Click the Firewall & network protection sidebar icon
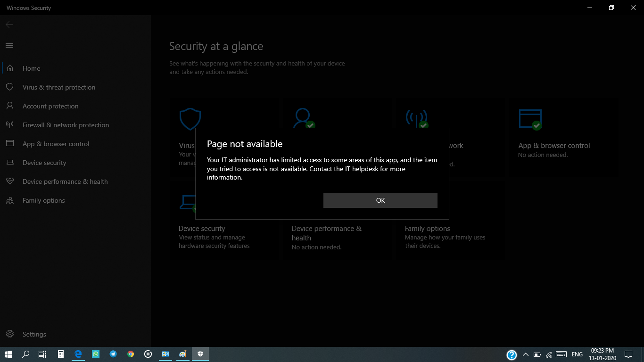Viewport: 644px width, 362px height. click(9, 125)
